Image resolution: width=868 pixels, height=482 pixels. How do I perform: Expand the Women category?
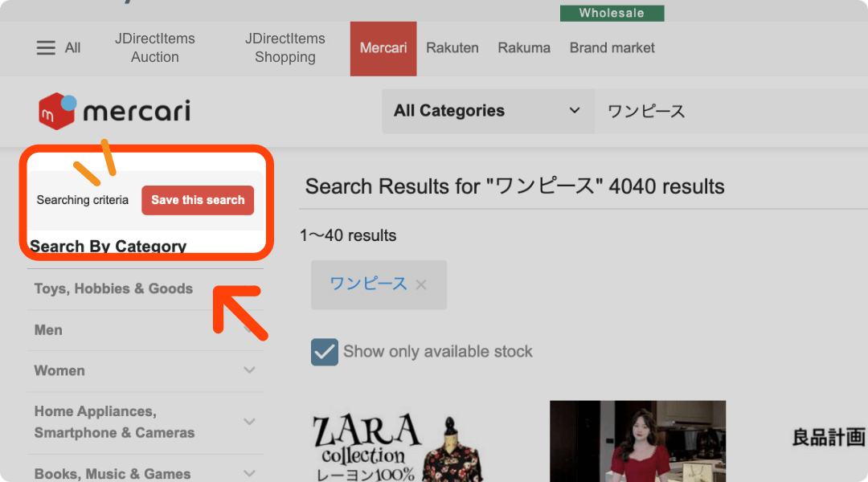point(250,370)
